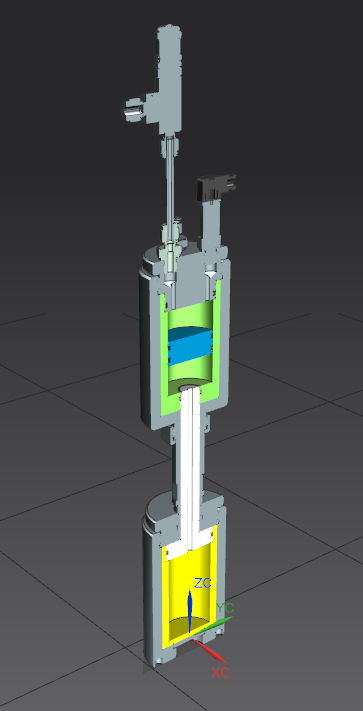Select the top valve body
This screenshot has width=363, height=711.
pos(169,79)
